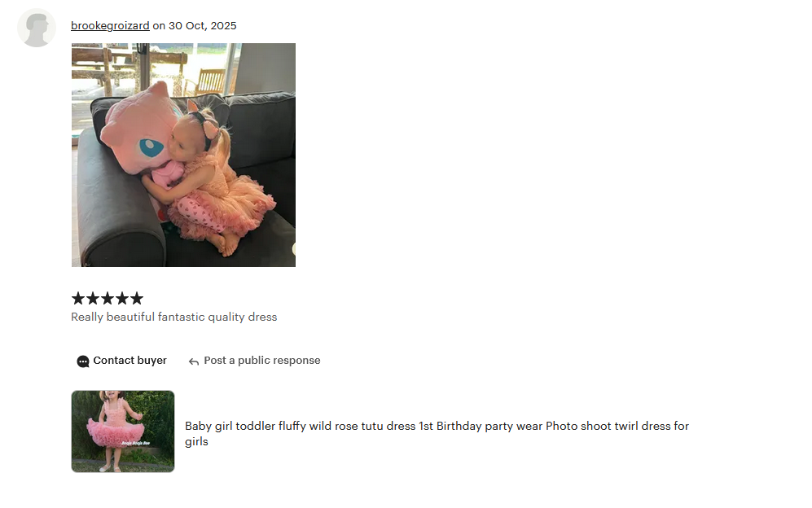Click the fifth rating star

(x=137, y=298)
